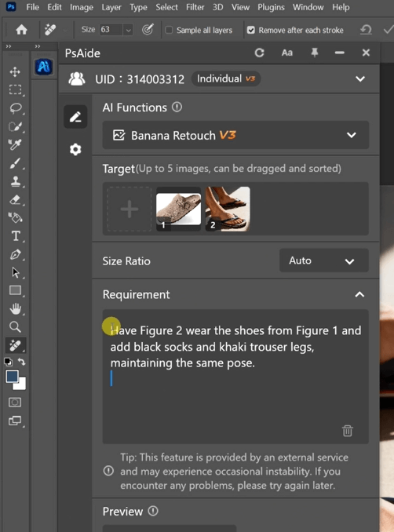
Task: Change PsAide font size with Aa icon
Action: point(286,53)
